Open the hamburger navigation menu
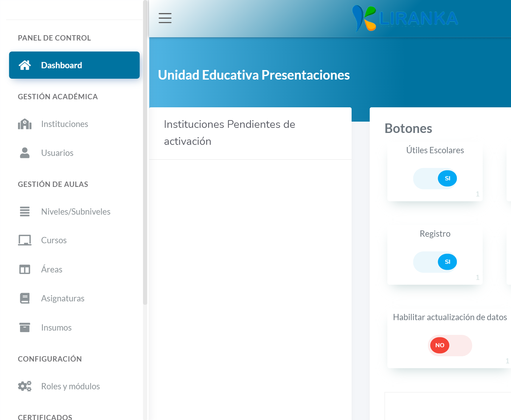This screenshot has width=511, height=420. pos(165,18)
